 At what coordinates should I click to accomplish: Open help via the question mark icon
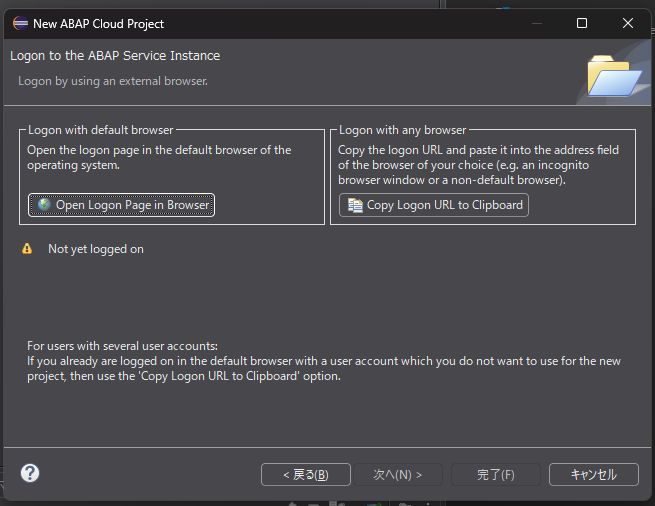pos(30,473)
